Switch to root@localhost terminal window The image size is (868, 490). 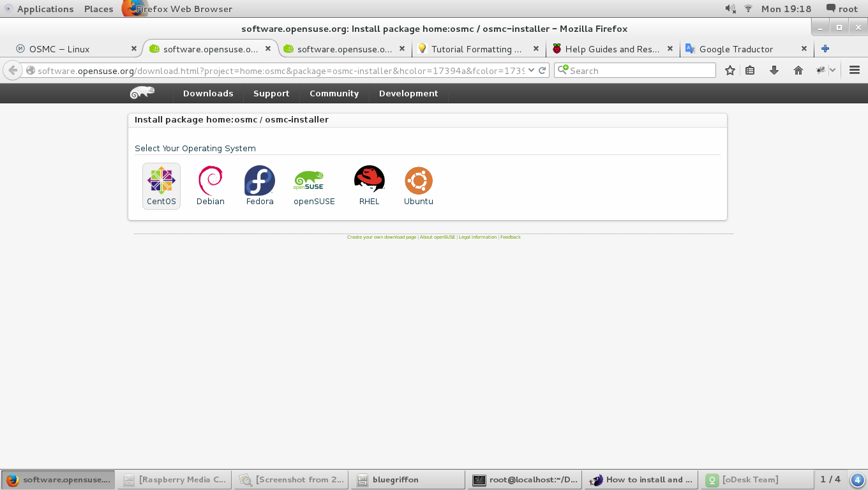(525, 480)
